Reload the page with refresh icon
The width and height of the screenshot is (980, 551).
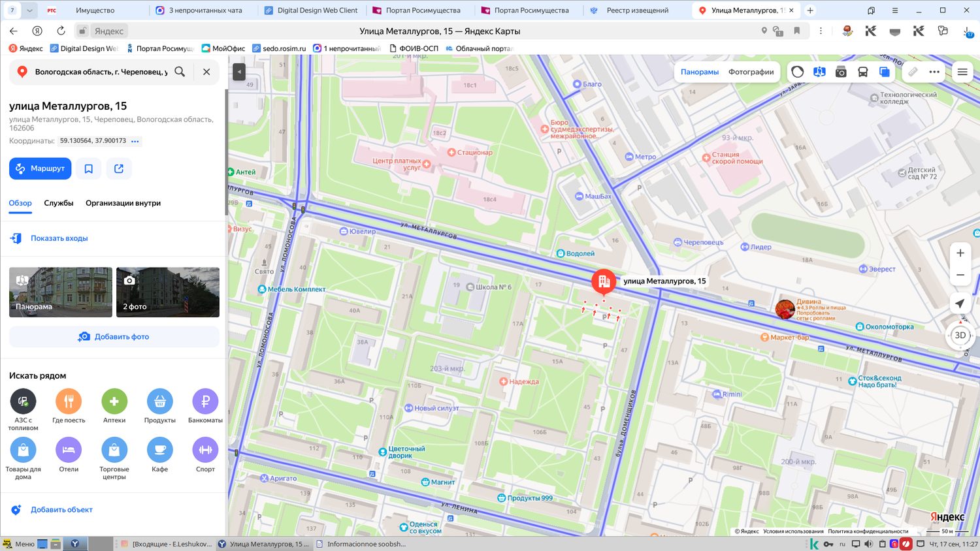(x=61, y=31)
